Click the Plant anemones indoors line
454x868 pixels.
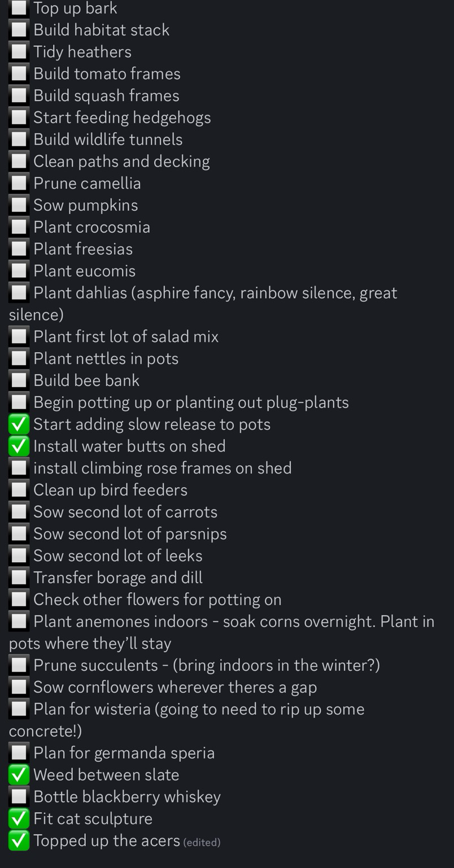(x=222, y=632)
